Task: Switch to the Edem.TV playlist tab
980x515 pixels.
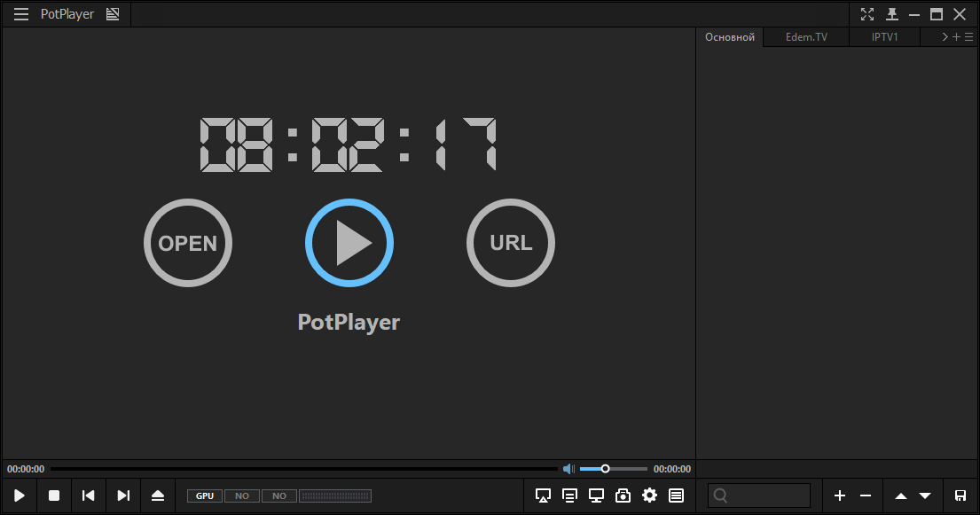Action: [x=806, y=37]
